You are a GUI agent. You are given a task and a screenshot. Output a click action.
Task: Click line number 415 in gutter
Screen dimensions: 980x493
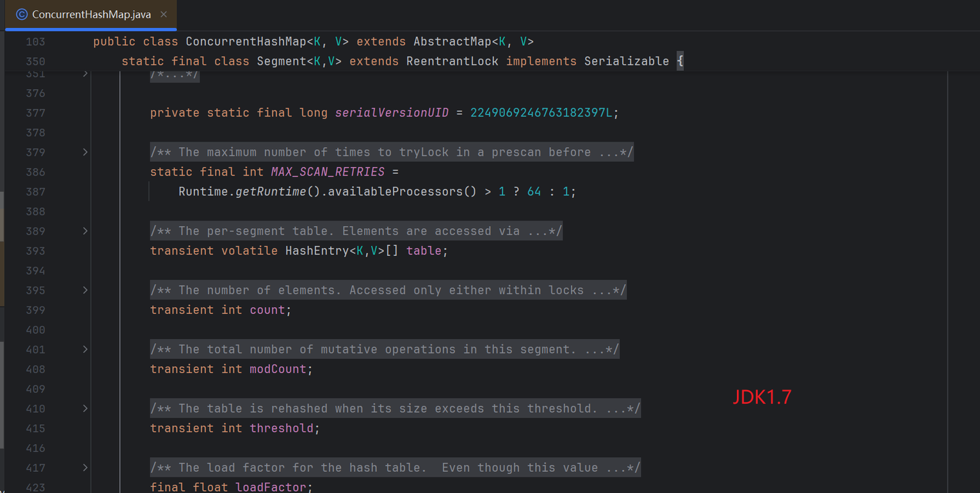[35, 428]
